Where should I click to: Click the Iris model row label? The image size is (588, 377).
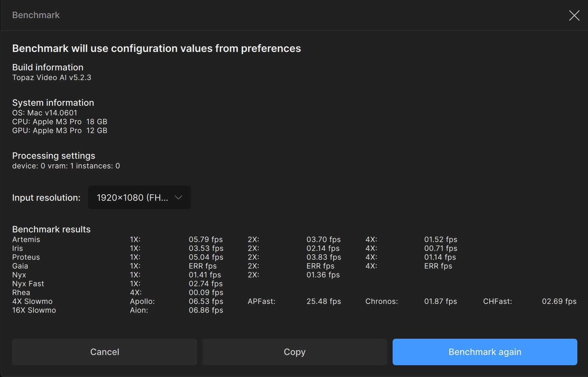point(18,249)
